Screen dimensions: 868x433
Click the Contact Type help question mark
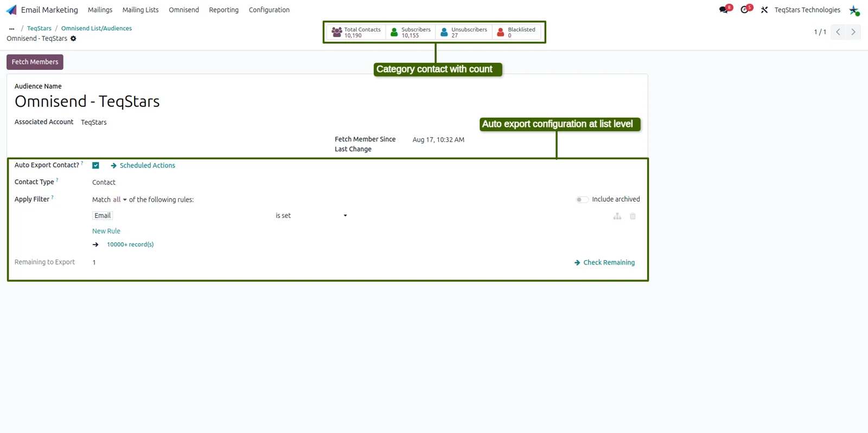point(57,180)
